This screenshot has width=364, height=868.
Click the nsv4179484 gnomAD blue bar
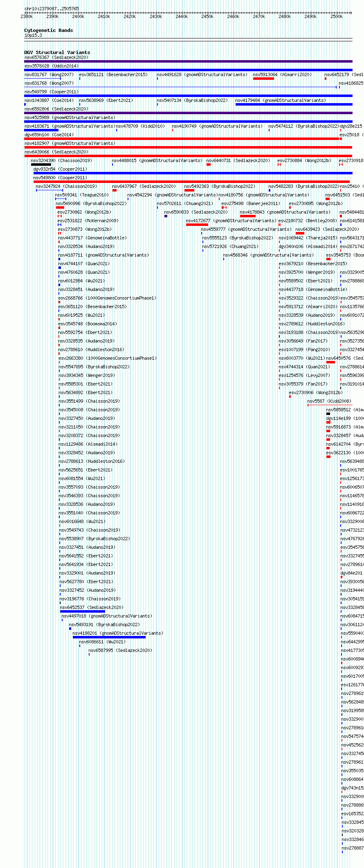(x=294, y=104)
